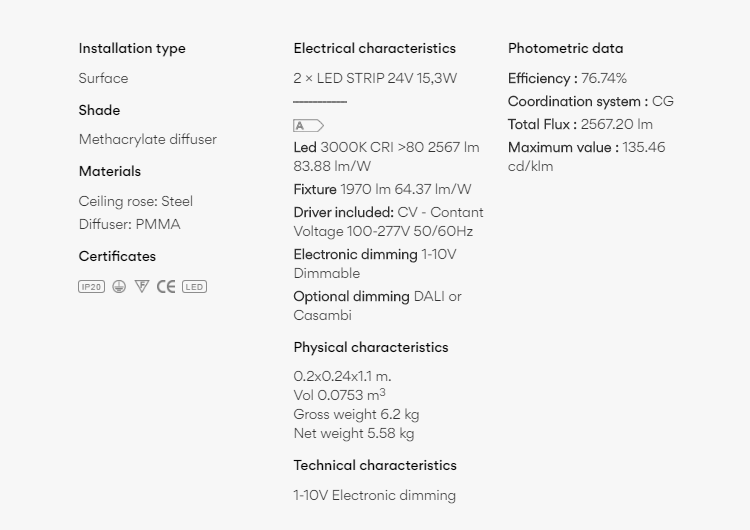This screenshot has height=530, width=750.
Task: Click the Total Flux 2567.20 lm line
Action: click(580, 124)
